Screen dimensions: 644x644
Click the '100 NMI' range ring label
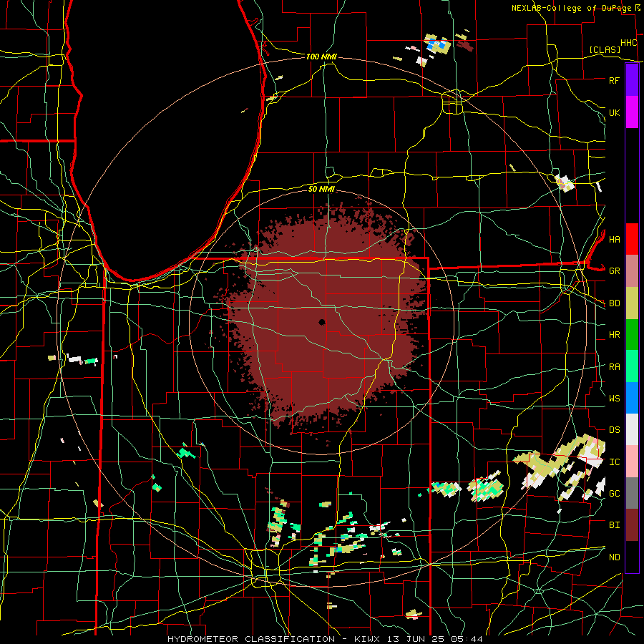coord(321,57)
